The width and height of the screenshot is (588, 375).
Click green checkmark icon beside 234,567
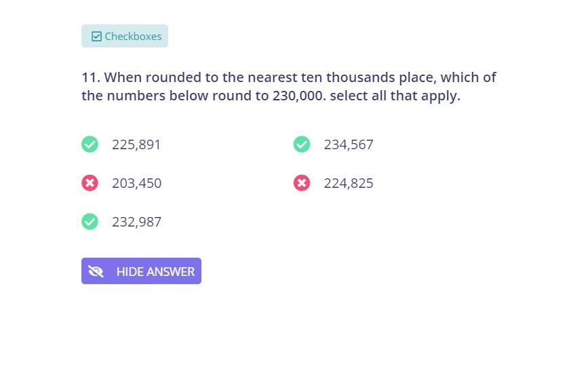[302, 144]
